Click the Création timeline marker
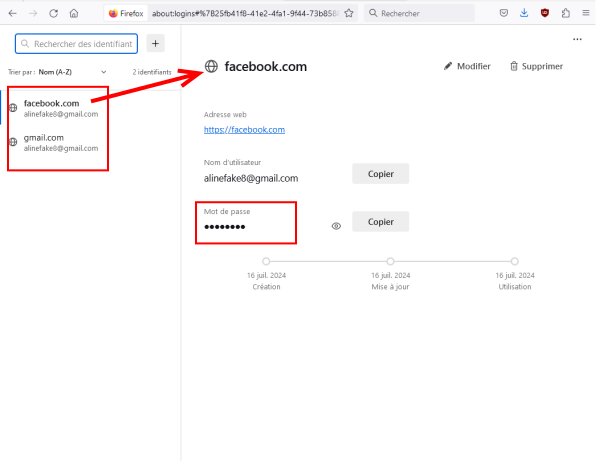This screenshot has width=600, height=464. point(266,261)
